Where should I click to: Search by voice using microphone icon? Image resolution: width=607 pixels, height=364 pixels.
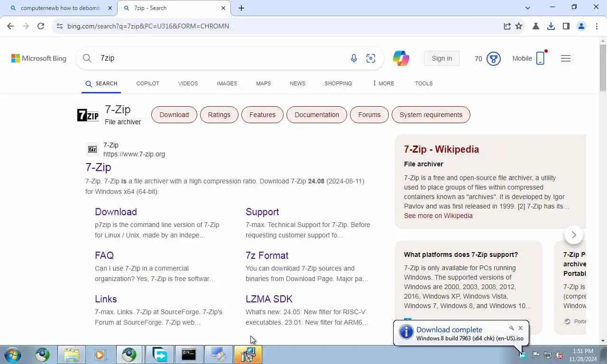click(354, 58)
